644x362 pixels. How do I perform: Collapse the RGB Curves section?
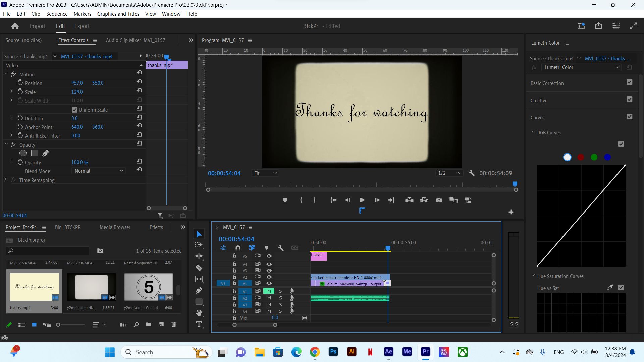pyautogui.click(x=533, y=132)
